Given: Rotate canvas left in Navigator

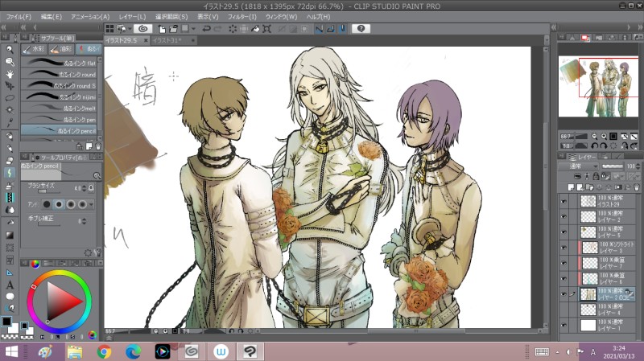Looking at the screenshot, I should [594, 146].
